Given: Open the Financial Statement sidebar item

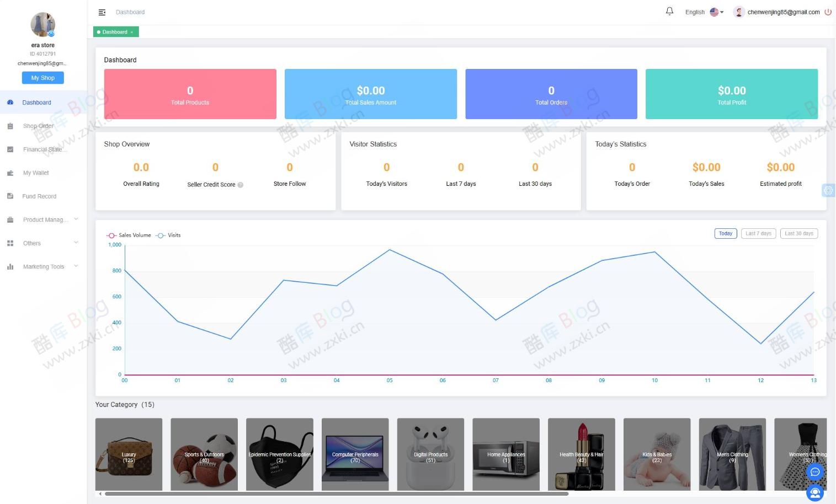Looking at the screenshot, I should click(44, 149).
